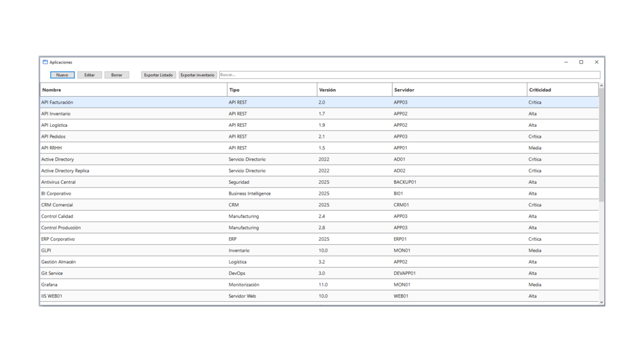Select the Active Directory row name
This screenshot has height=362, width=644.
click(58, 160)
